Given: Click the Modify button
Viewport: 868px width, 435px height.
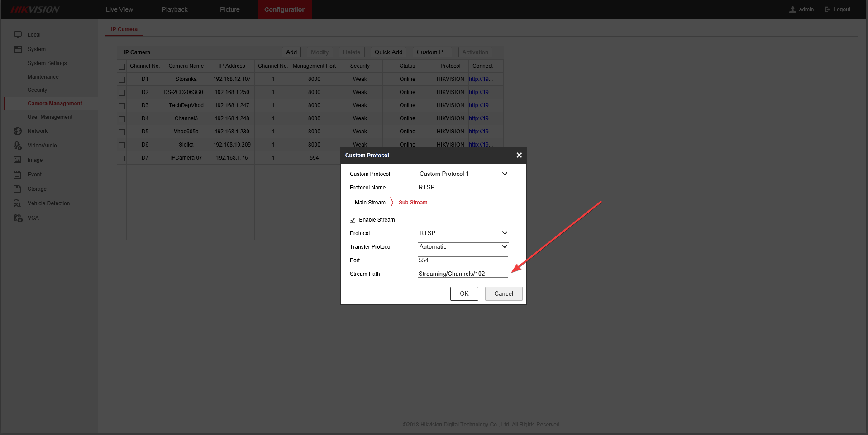Looking at the screenshot, I should pos(320,52).
